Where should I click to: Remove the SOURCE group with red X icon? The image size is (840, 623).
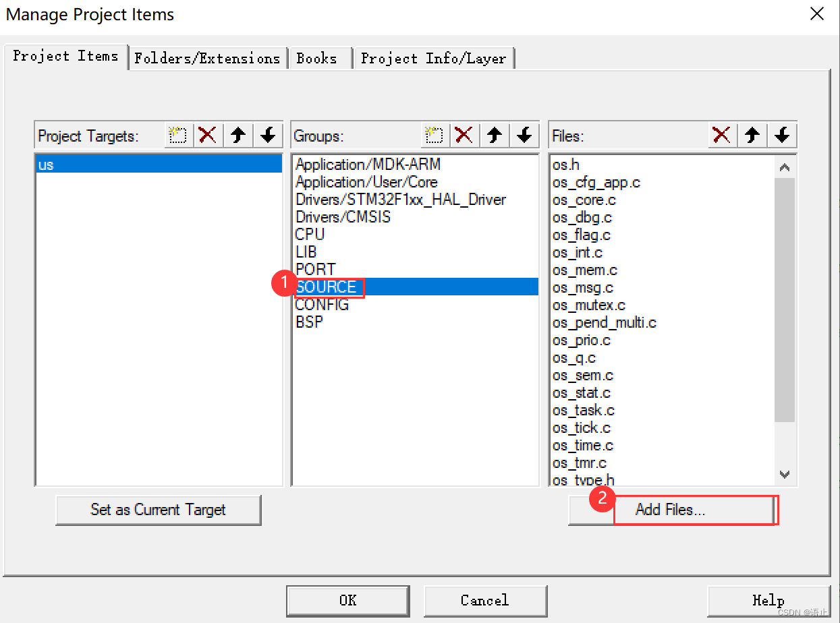pos(464,135)
